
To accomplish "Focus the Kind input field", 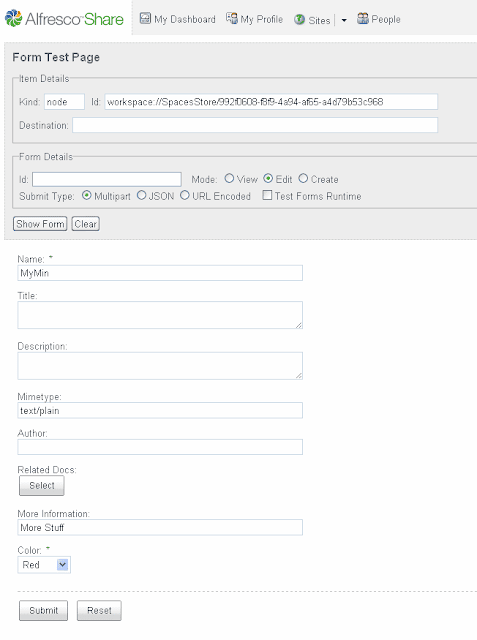I will [x=64, y=102].
